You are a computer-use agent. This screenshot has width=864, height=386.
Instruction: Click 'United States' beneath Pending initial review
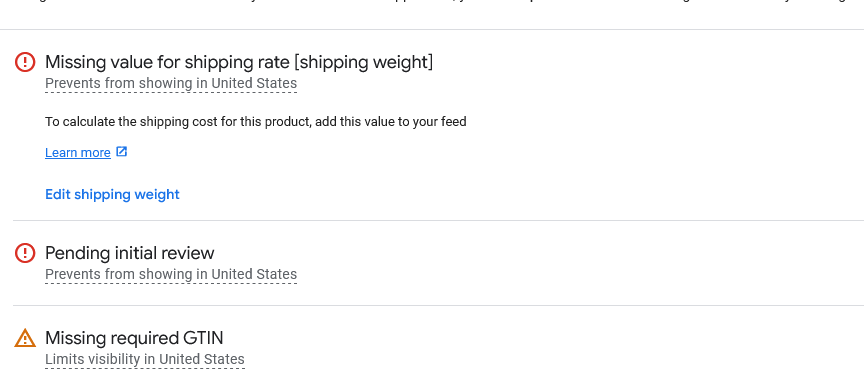click(254, 274)
